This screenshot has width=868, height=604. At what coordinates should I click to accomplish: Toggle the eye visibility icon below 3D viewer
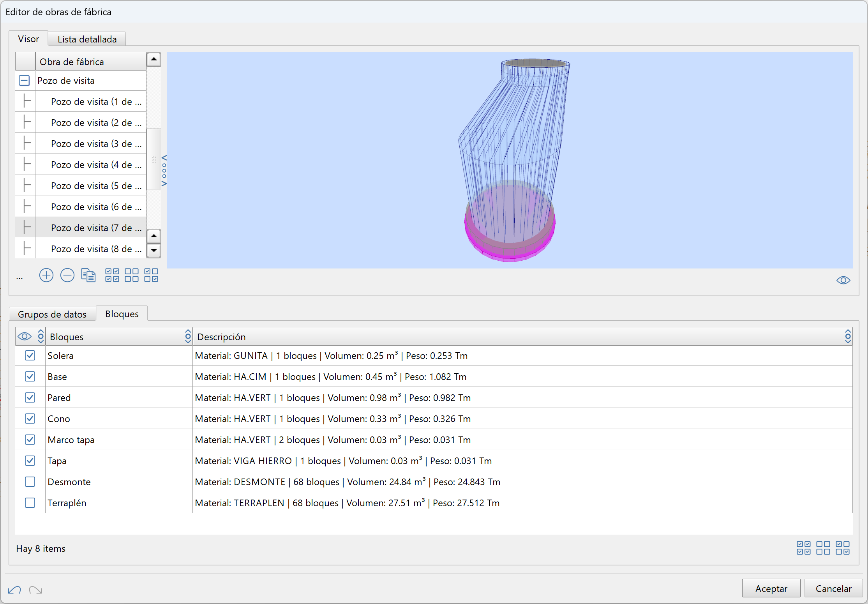pyautogui.click(x=843, y=280)
